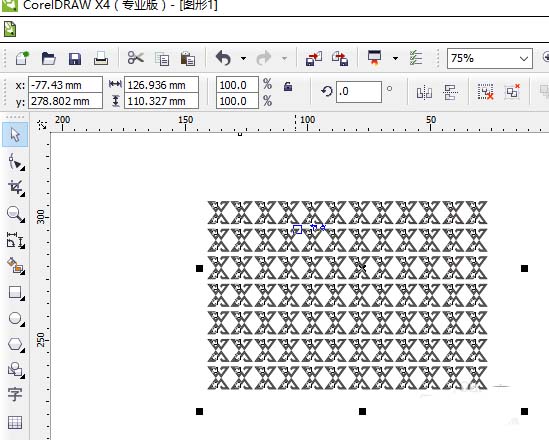Click the right-middle selection handle
Screen dimensions: 549x440
tap(524, 268)
